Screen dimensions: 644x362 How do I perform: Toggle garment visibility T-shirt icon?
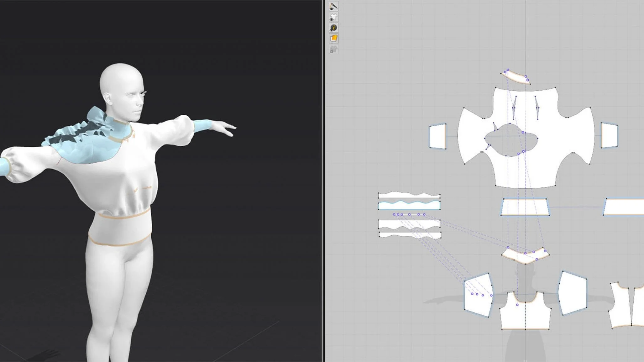(333, 17)
